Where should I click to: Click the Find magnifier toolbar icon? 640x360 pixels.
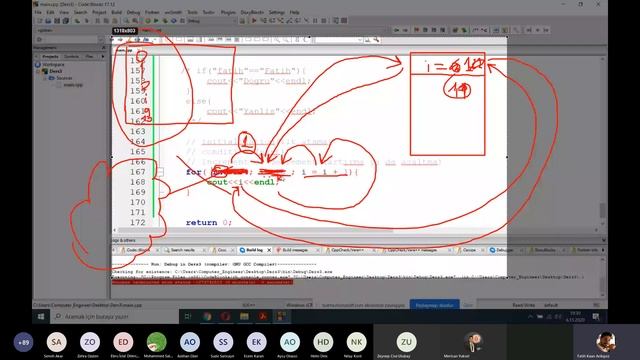point(127,21)
